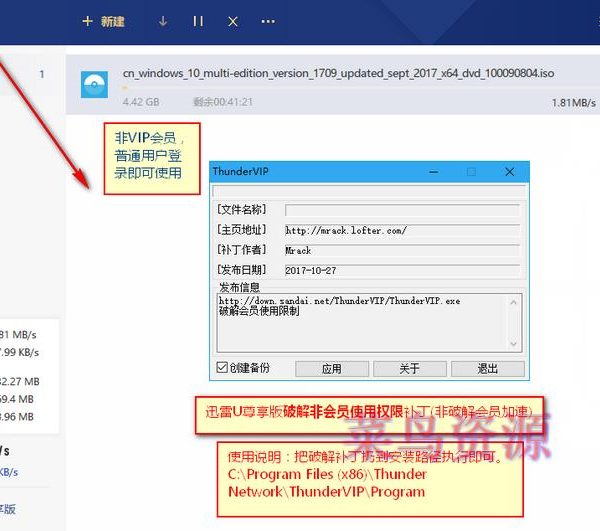Close the ThunderVIP dialog window

click(x=509, y=171)
